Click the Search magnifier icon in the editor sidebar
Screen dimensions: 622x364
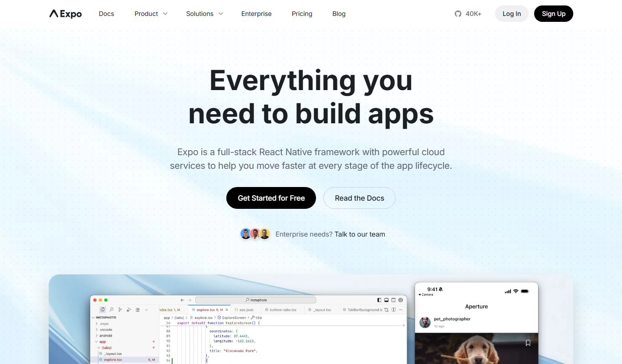click(112, 310)
